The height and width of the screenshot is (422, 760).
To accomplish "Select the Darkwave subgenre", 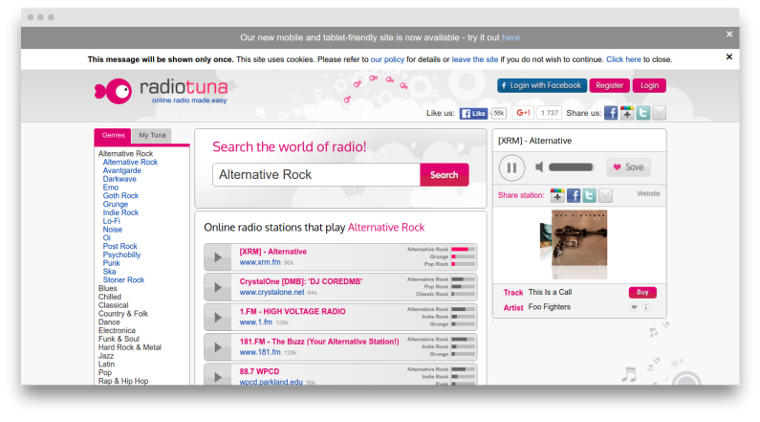I will pos(120,179).
